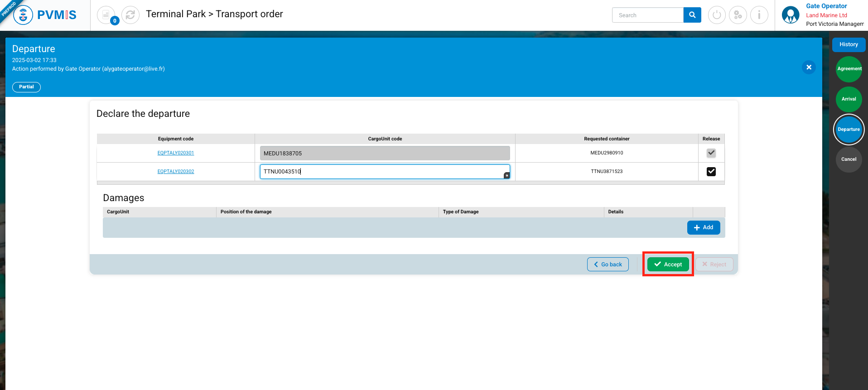Close the Departure panel with X
Viewport: 868px width, 390px height.
[809, 67]
